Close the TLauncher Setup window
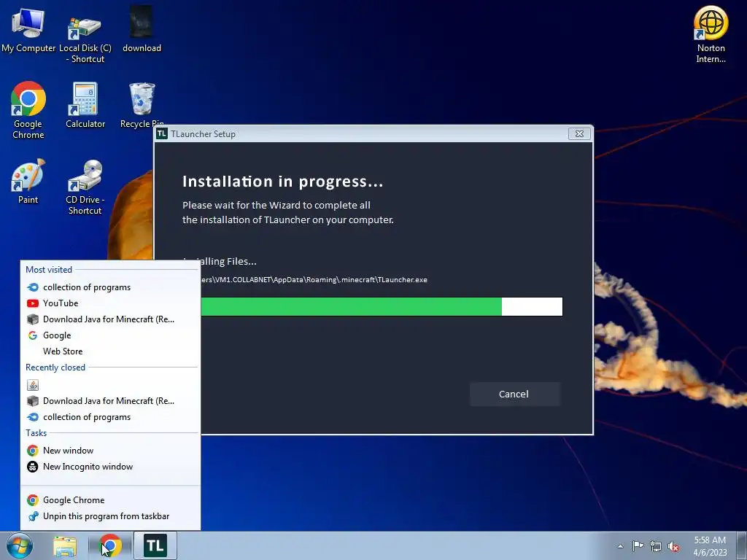747x560 pixels. point(579,134)
